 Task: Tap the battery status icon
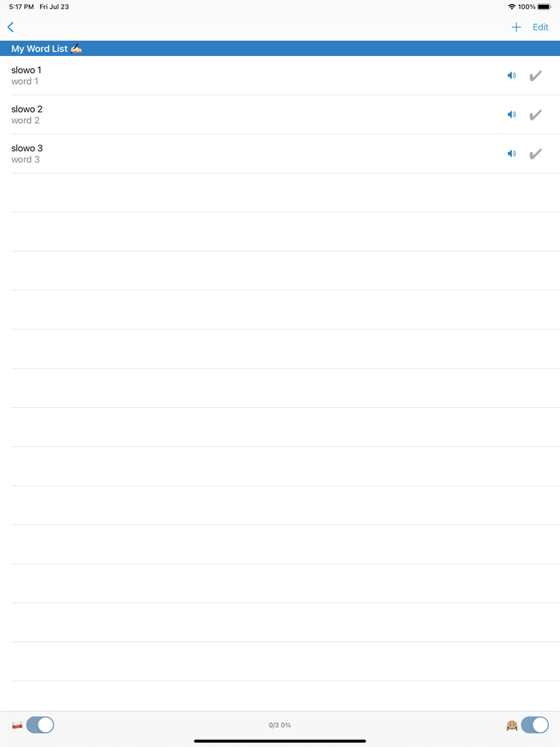(544, 6)
